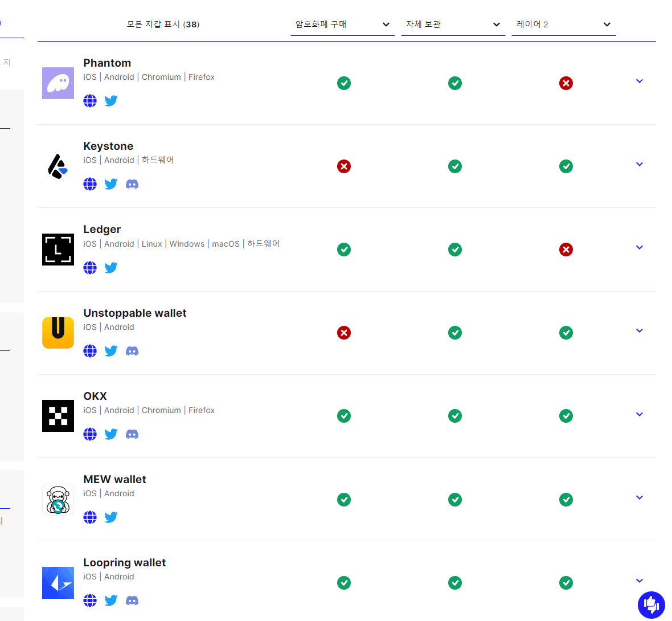Expand the MEW wallet row chevron

640,497
